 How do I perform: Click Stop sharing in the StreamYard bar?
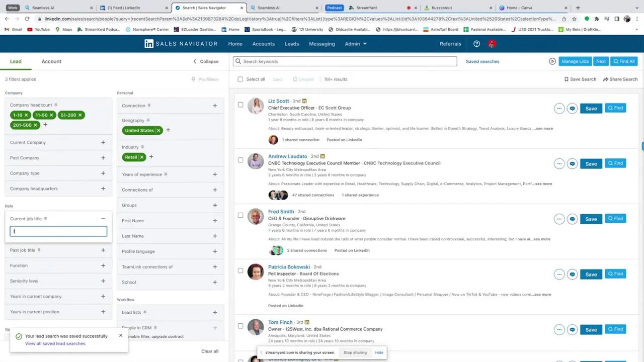coord(355,352)
